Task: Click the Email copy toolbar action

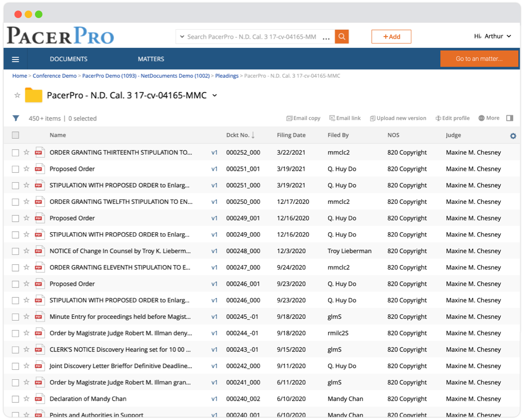Action: click(x=303, y=118)
